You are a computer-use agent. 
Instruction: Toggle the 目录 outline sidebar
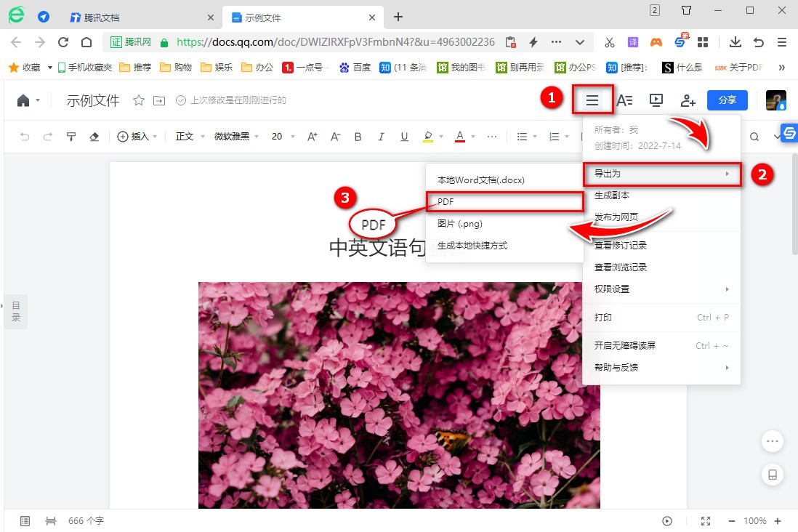(15, 311)
